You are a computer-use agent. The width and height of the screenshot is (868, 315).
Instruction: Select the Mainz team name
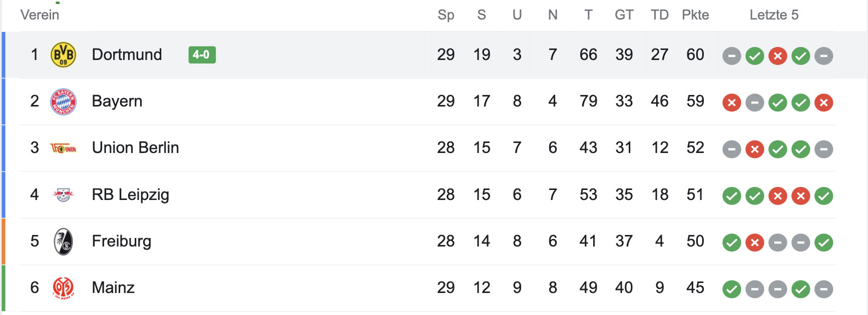tap(113, 287)
